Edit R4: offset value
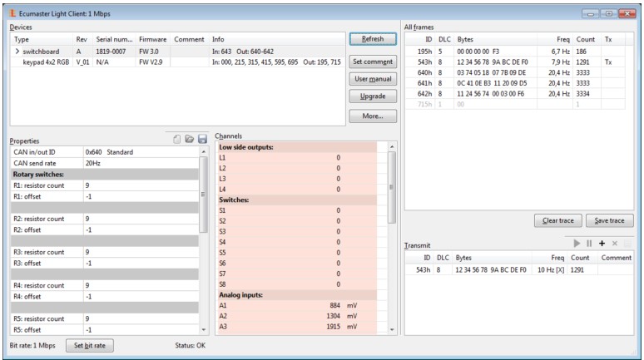The height and width of the screenshot is (360, 644). tap(141, 296)
